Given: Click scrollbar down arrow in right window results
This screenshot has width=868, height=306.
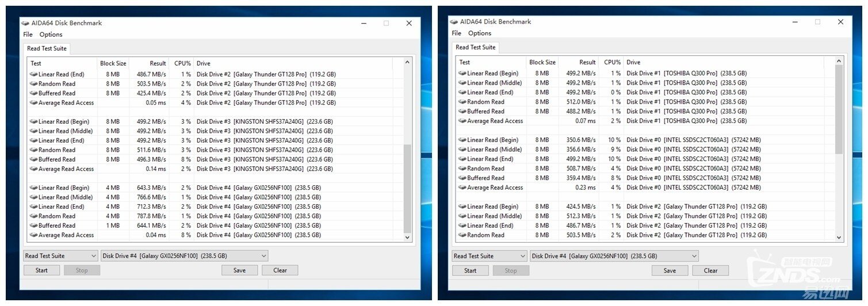Looking at the screenshot, I should pos(839,237).
